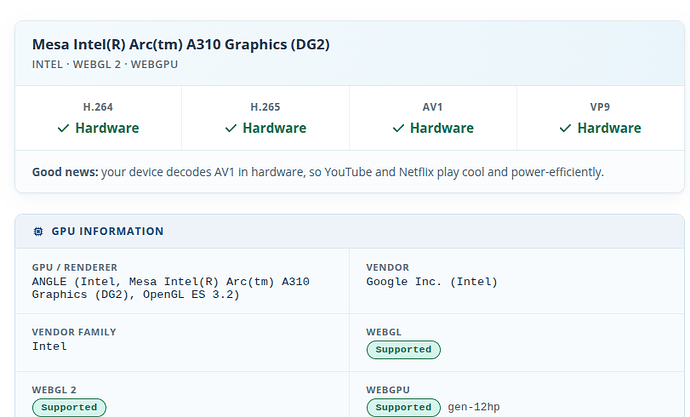Select the Google Inc. (Intel) vendor value

click(432, 282)
